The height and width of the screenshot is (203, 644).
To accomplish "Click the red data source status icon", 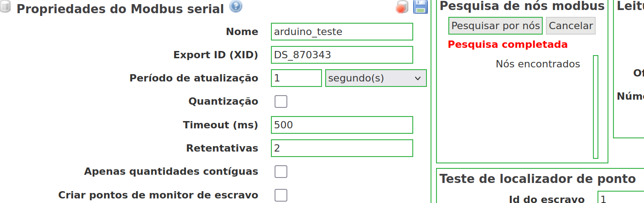I will [x=402, y=7].
